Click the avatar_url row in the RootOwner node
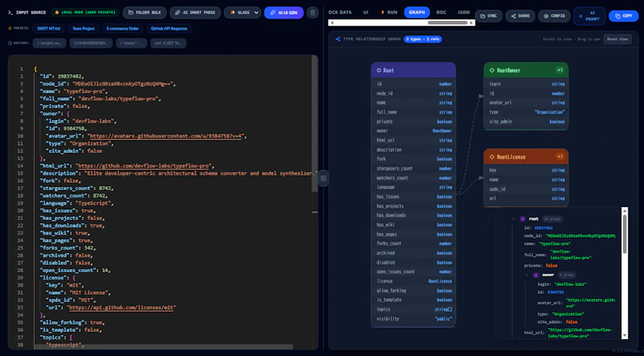This screenshot has width=644, height=356. click(526, 103)
